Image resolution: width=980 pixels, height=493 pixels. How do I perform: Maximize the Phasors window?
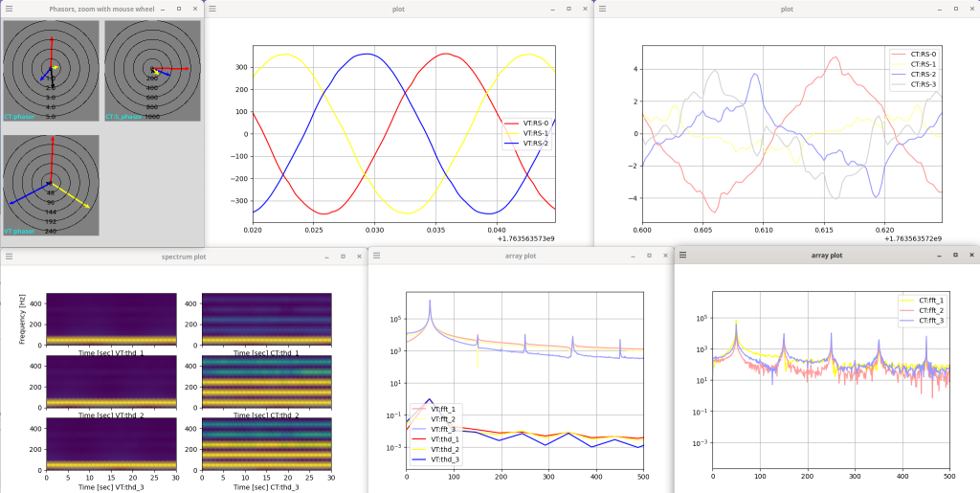[179, 9]
